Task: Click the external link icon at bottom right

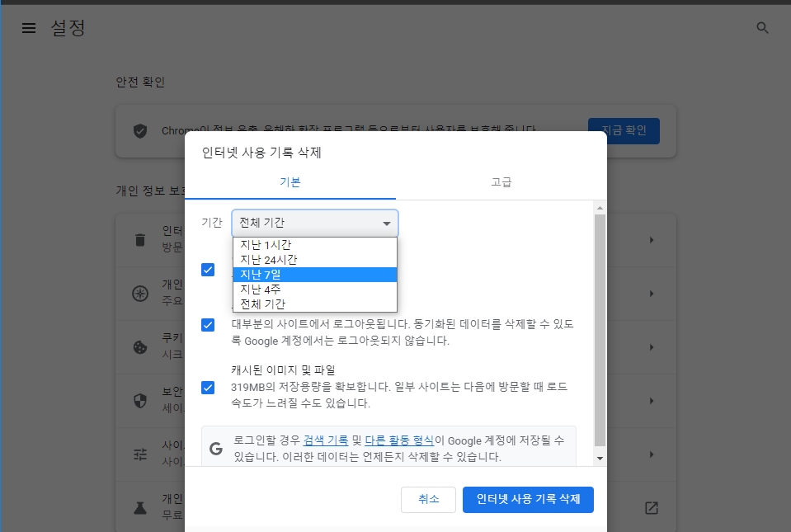Action: pos(652,508)
